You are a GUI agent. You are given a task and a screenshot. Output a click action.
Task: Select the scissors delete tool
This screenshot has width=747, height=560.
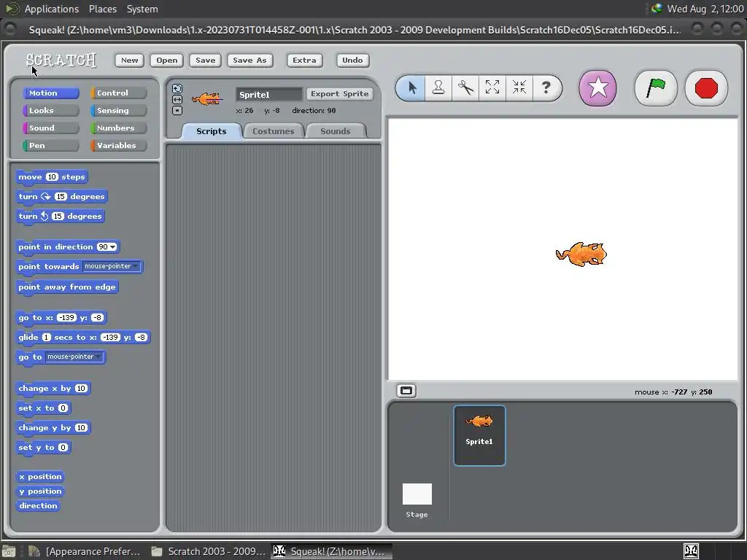[x=465, y=87]
